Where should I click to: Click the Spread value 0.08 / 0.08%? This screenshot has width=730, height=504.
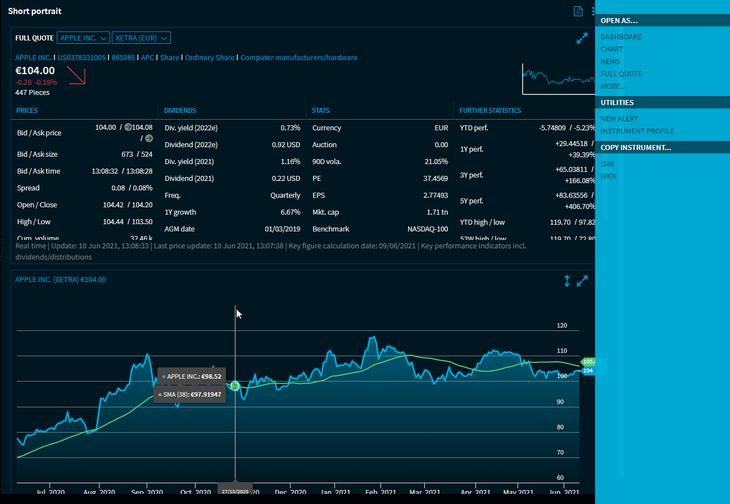click(x=132, y=188)
